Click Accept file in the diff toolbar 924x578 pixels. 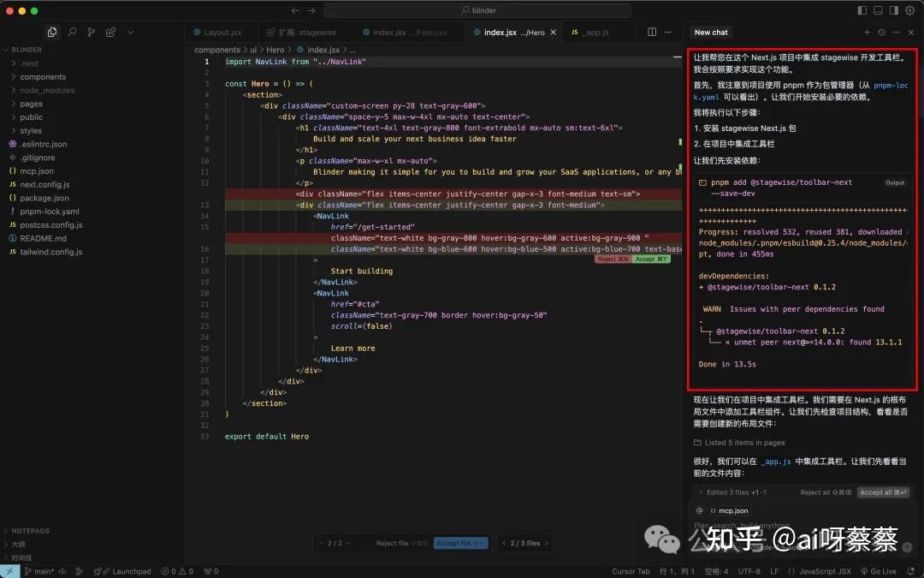[461, 543]
